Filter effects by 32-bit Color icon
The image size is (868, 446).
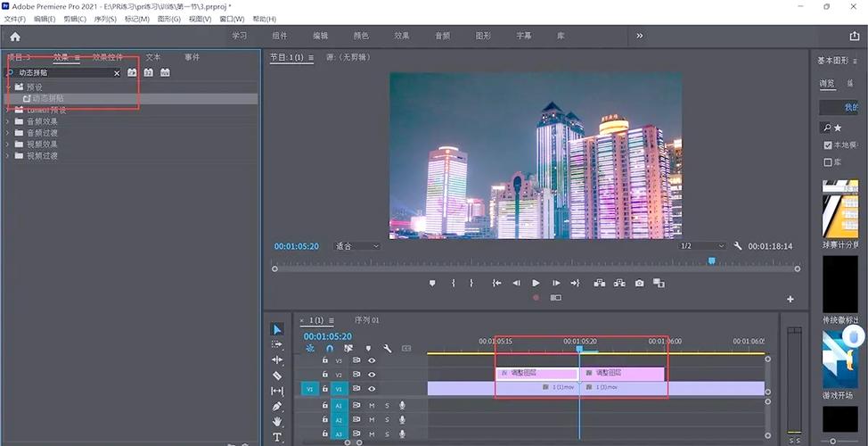[x=148, y=72]
